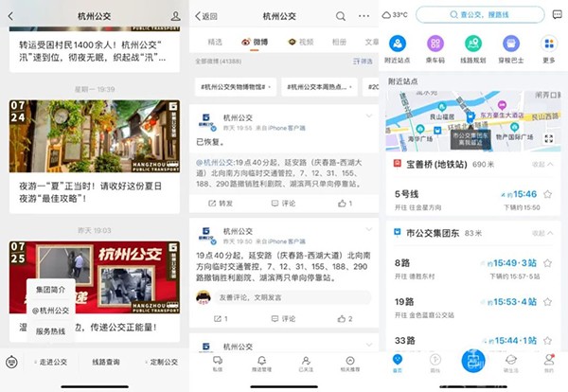This screenshot has width=568, height=392.
Task: Favorite the 33路 route star
Action: point(548,341)
